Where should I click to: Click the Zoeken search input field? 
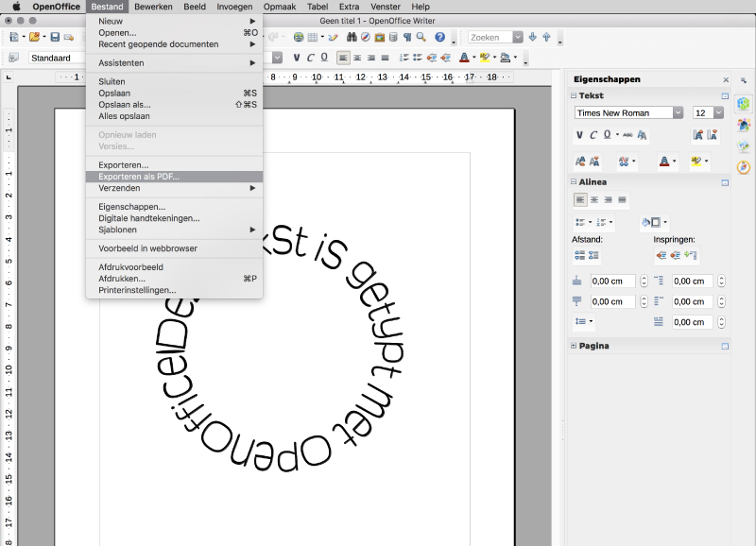tap(490, 37)
